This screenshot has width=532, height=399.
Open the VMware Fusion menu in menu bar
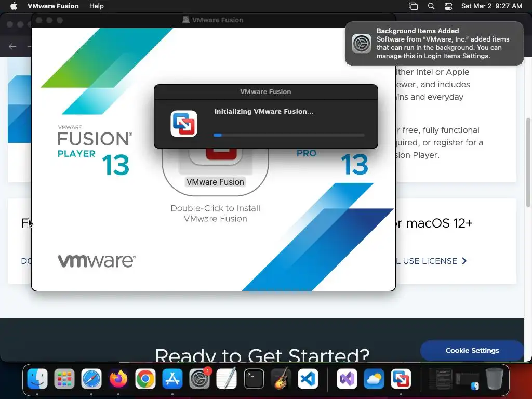[53, 6]
